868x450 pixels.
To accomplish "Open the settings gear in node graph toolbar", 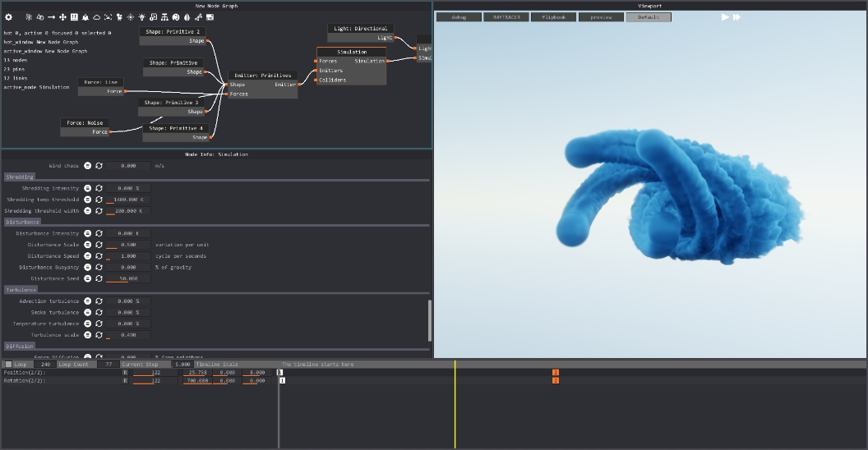I will 9,17.
